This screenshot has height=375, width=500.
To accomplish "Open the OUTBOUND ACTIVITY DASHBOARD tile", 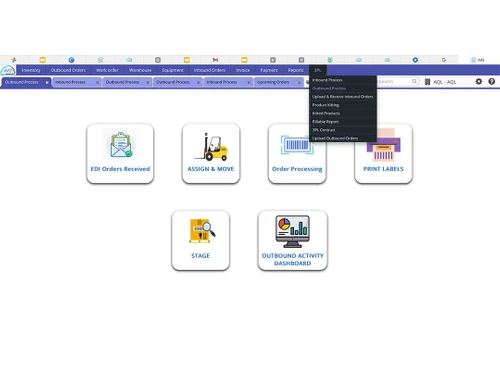I will click(293, 240).
